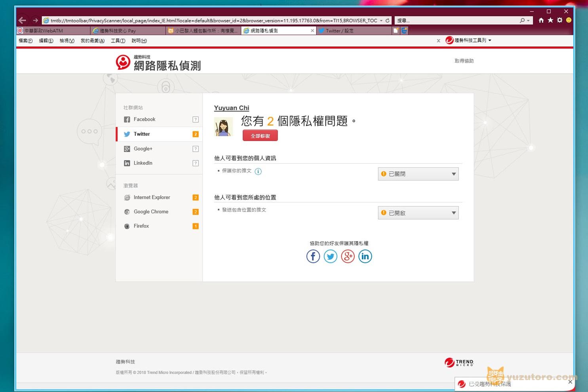Click the 協助您的好友保護其隱私權 text
Viewport: 588px width, 392px height.
[339, 244]
